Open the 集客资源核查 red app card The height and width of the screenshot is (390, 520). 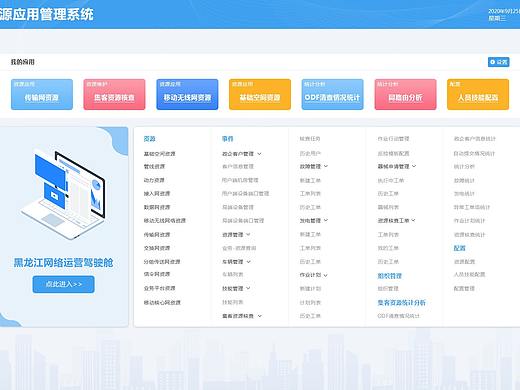coord(114,94)
